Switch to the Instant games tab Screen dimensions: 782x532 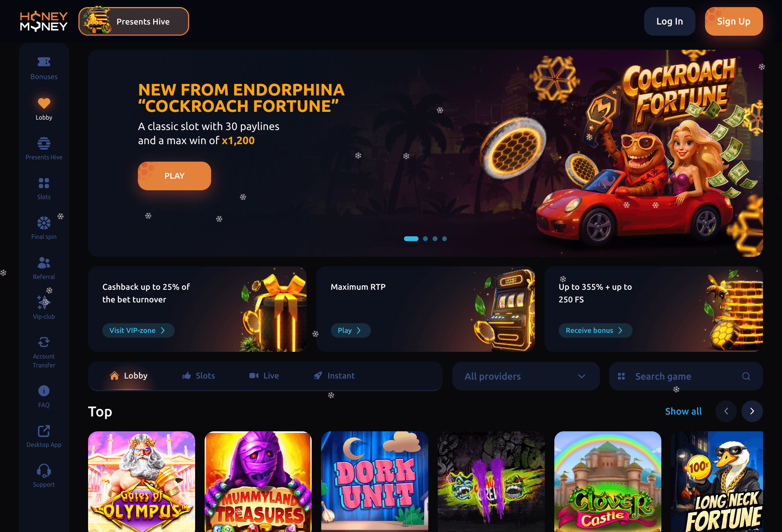click(x=334, y=376)
